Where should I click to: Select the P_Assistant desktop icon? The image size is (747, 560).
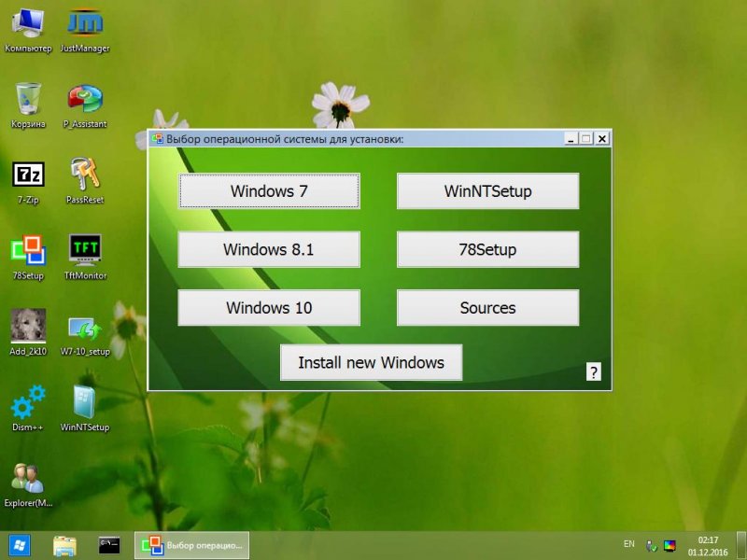tap(85, 105)
